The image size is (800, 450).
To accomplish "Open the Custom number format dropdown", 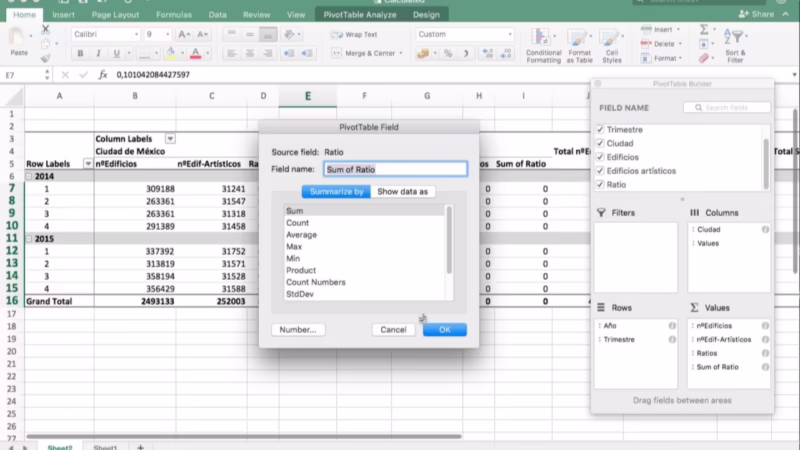I will (x=511, y=34).
